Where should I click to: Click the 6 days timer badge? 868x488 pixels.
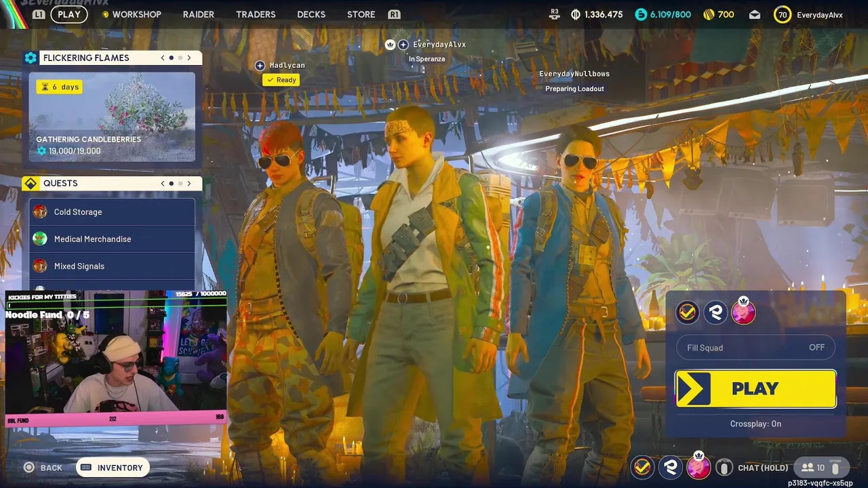[60, 87]
